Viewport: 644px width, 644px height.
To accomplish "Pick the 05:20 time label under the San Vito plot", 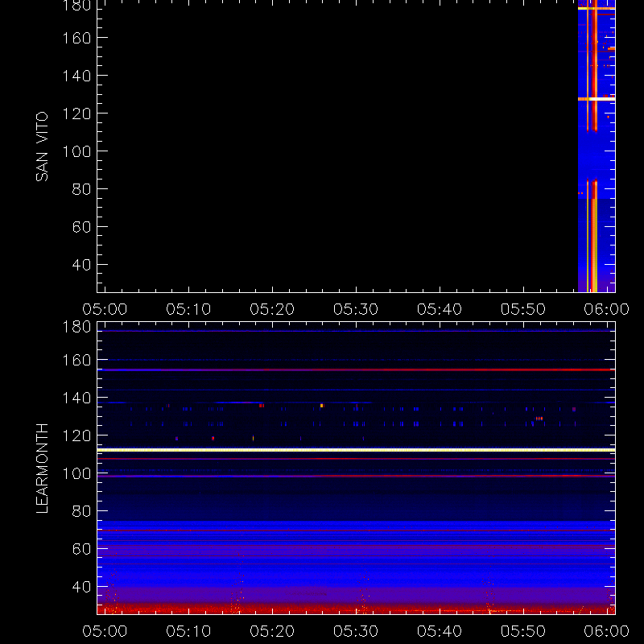I will (x=272, y=309).
